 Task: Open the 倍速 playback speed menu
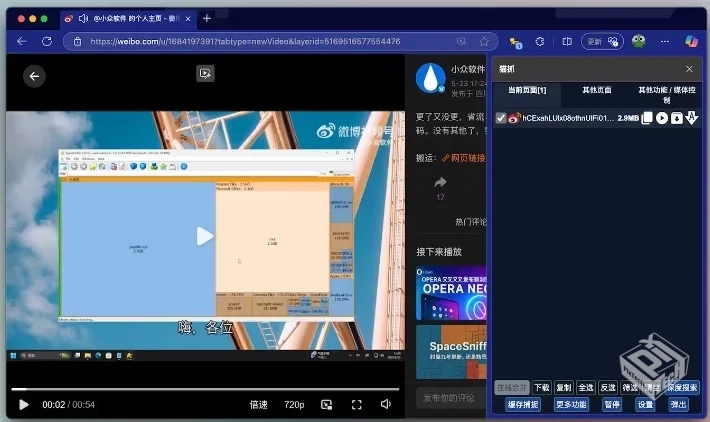click(x=259, y=404)
